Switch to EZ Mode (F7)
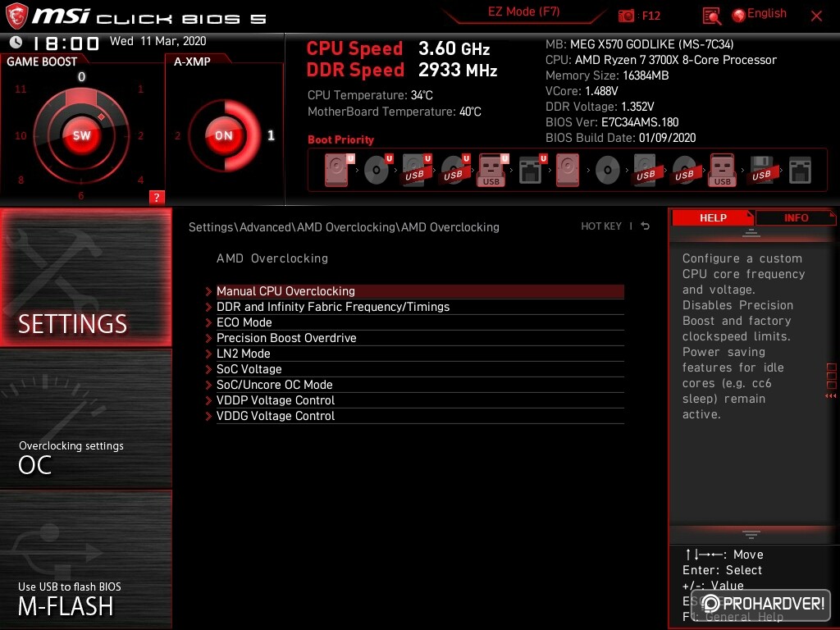The height and width of the screenshot is (630, 840). [523, 11]
